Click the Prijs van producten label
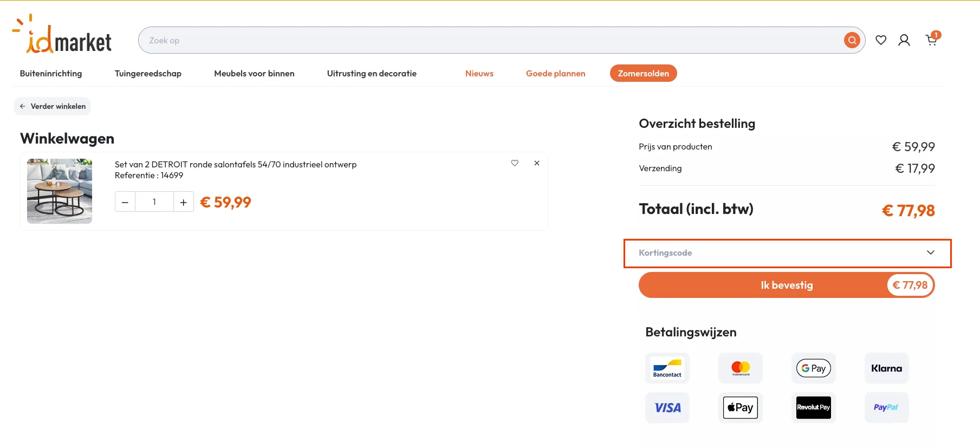This screenshot has height=448, width=980. 676,147
